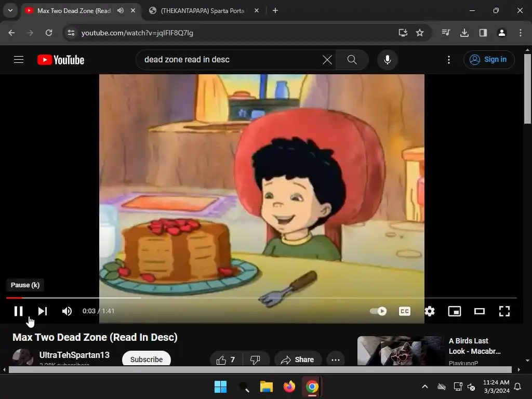This screenshot has height=399, width=532.
Task: Open YouTube settings three-dot menu
Action: [x=449, y=60]
